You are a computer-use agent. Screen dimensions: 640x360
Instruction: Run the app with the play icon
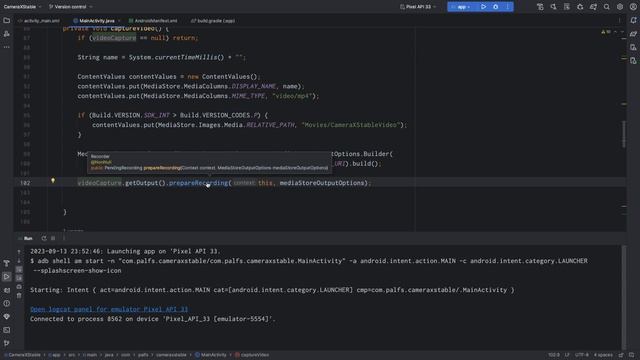pyautogui.click(x=483, y=7)
